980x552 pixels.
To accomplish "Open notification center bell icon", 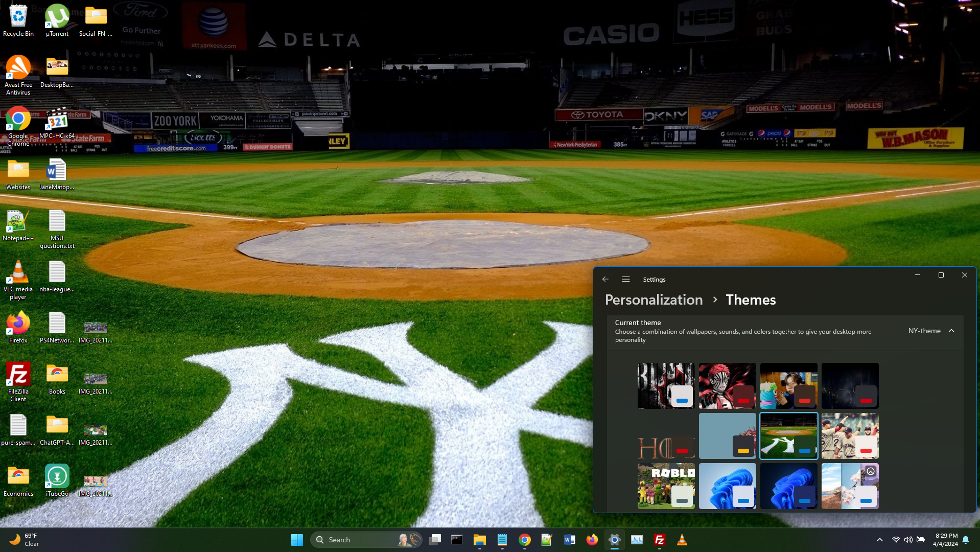I will pos(966,540).
